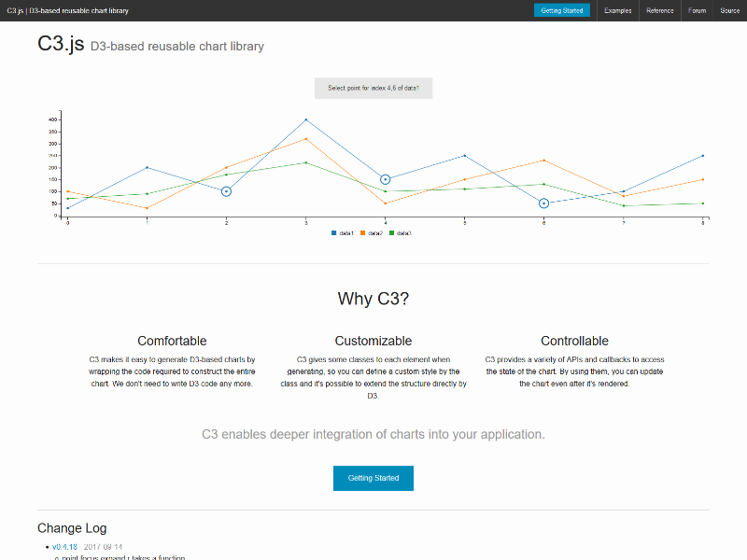
Task: Click the peak data1 point at index 3
Action: pyautogui.click(x=304, y=119)
